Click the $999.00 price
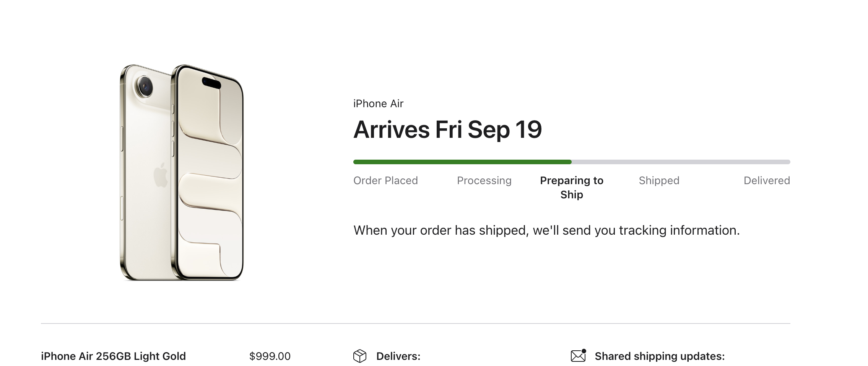The height and width of the screenshot is (366, 868). pyautogui.click(x=270, y=356)
